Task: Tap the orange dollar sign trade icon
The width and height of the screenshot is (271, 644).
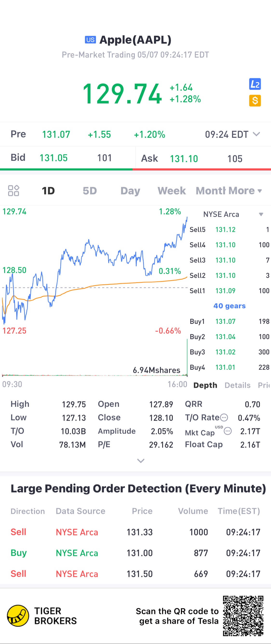Action: (255, 101)
